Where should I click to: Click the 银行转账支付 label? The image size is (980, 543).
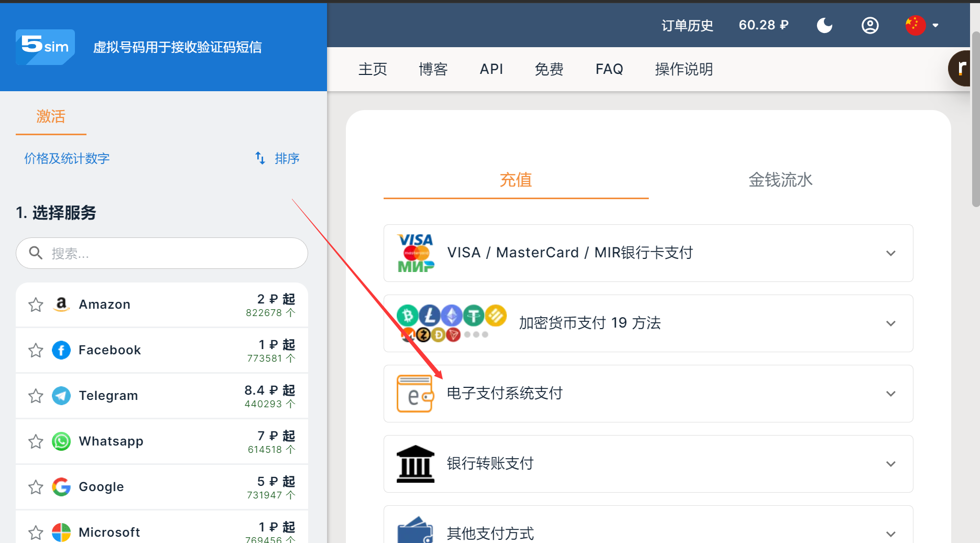[490, 463]
